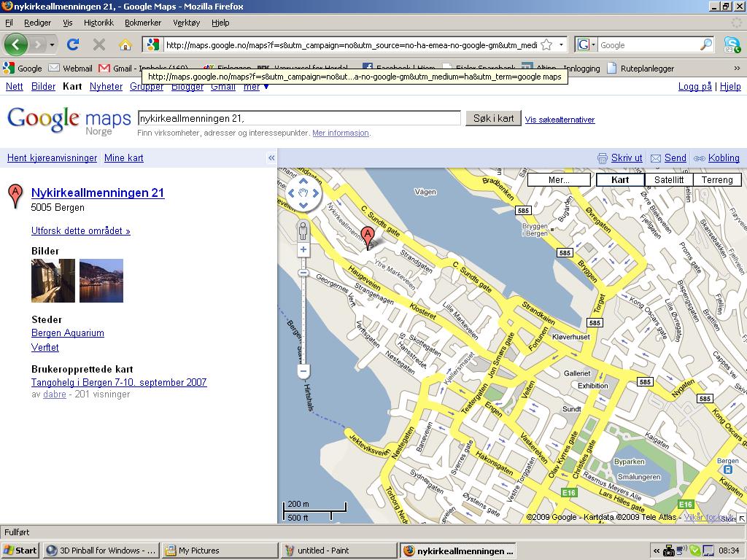The width and height of the screenshot is (747, 560).
Task: Open the Webmail bookmark
Action: click(x=71, y=68)
